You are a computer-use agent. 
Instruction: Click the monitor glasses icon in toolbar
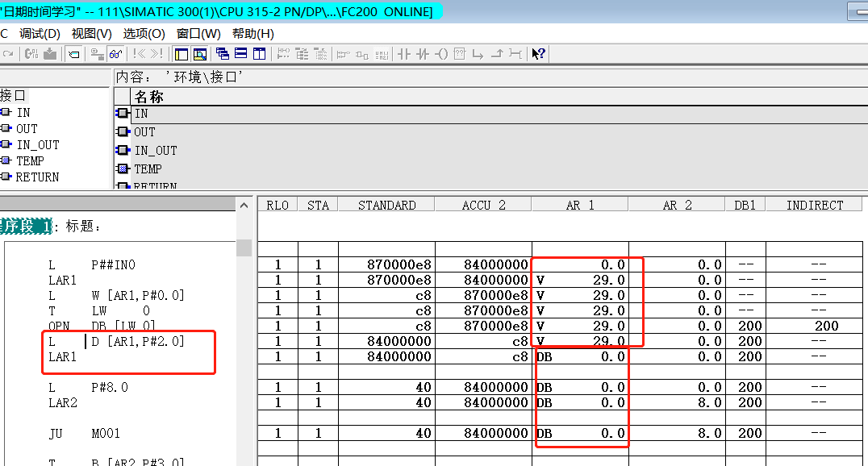(116, 54)
